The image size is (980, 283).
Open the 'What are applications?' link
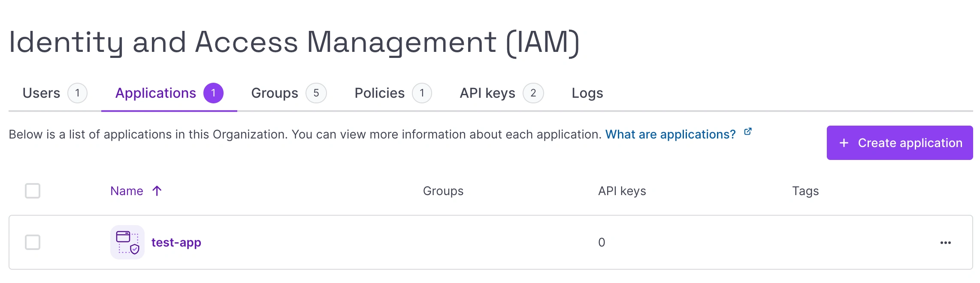pyautogui.click(x=670, y=135)
